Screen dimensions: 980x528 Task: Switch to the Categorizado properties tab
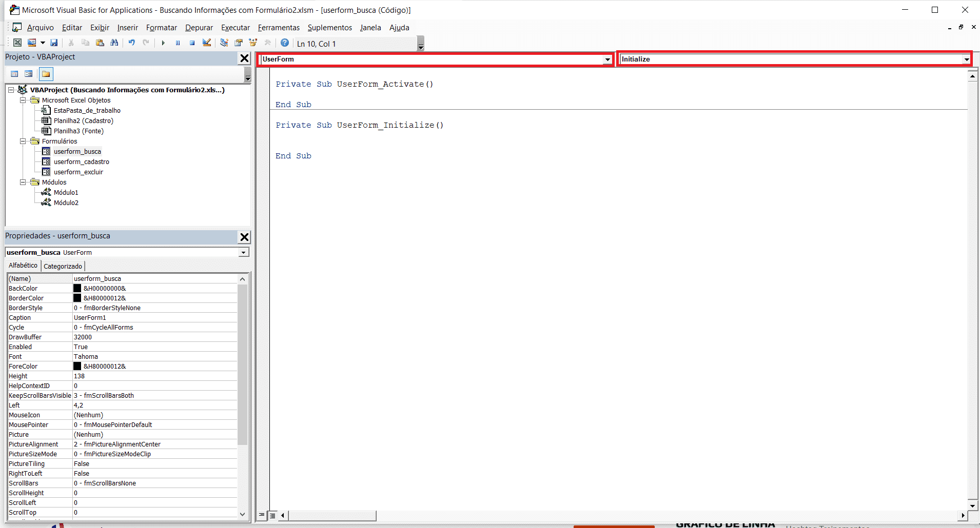coord(63,266)
